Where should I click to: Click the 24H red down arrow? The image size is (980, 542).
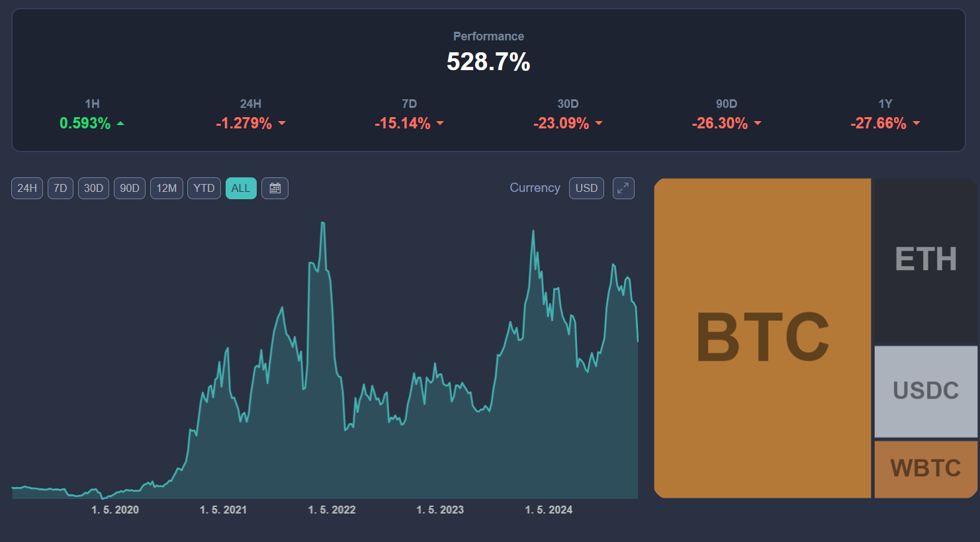click(x=282, y=124)
